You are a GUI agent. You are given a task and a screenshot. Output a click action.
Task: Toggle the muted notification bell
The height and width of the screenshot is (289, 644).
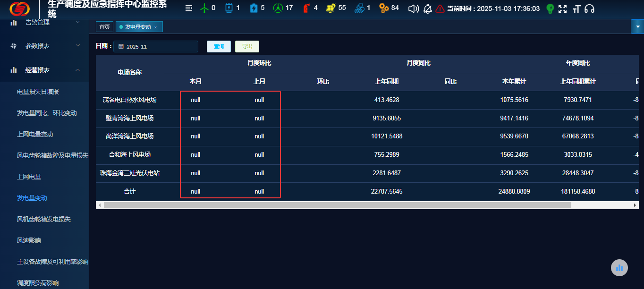(427, 8)
